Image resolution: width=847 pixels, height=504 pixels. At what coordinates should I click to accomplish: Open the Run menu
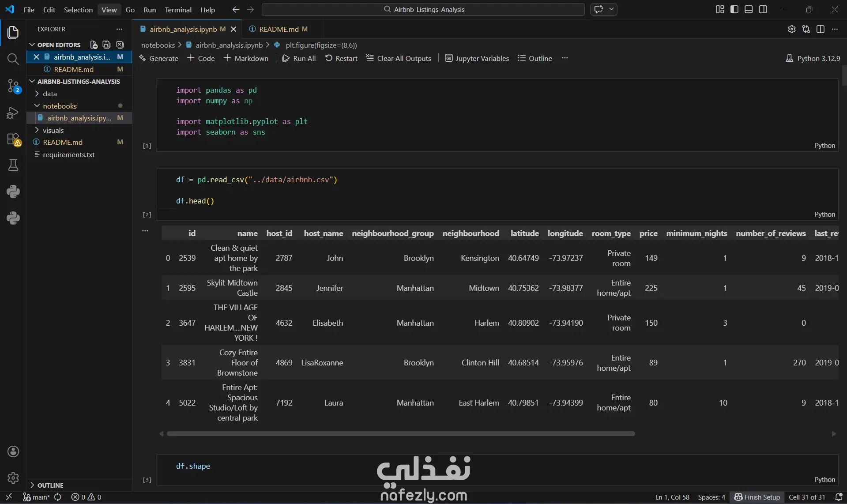[x=150, y=9]
